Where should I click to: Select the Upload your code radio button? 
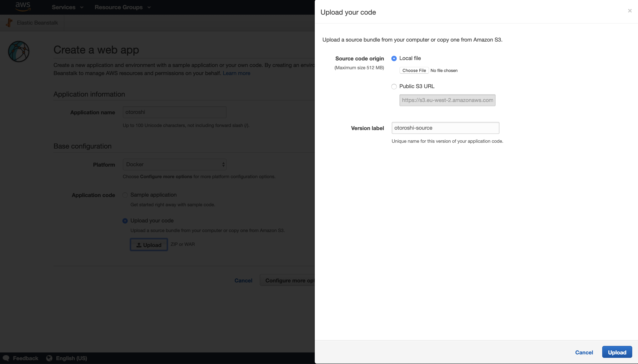point(125,221)
